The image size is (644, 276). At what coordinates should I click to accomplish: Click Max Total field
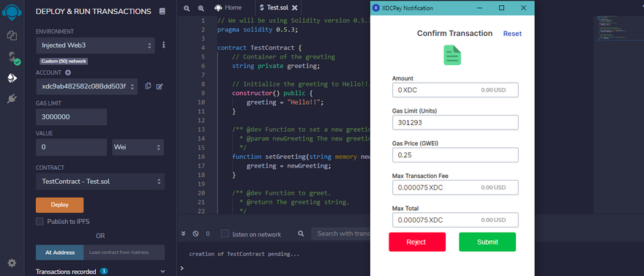tap(455, 220)
